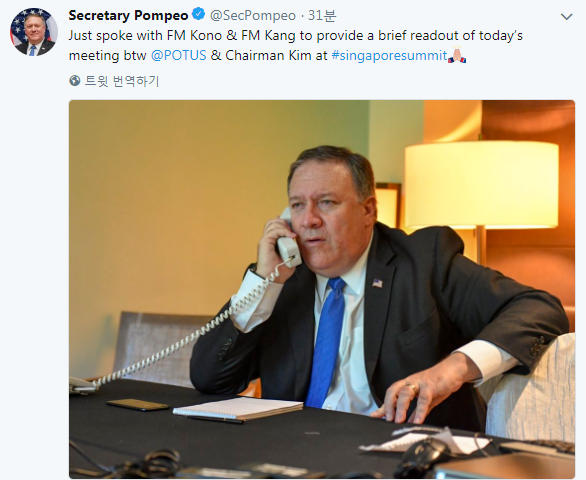Viewport: 586px width, 480px height.
Task: Click the blue verified badge icon
Action: click(198, 15)
